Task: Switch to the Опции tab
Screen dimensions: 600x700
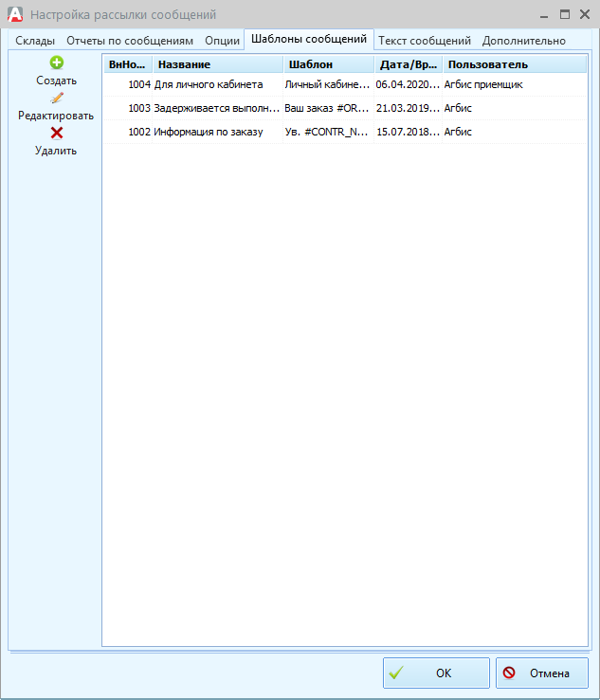Action: (222, 41)
